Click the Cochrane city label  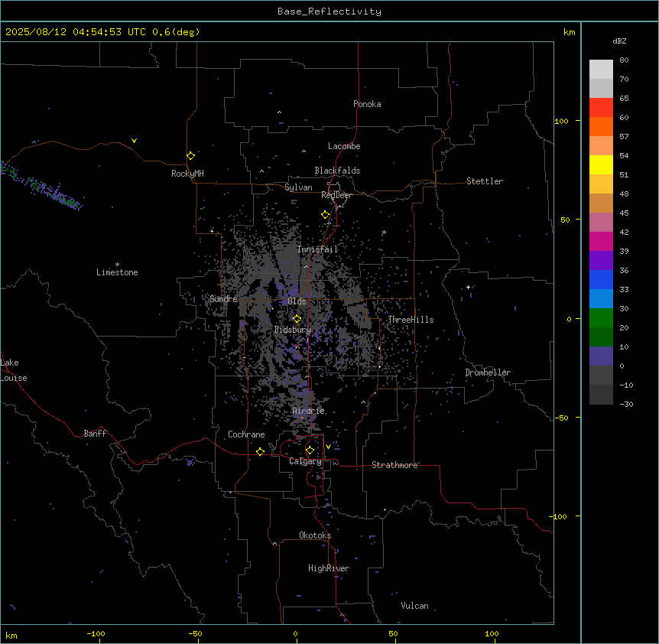click(x=246, y=434)
